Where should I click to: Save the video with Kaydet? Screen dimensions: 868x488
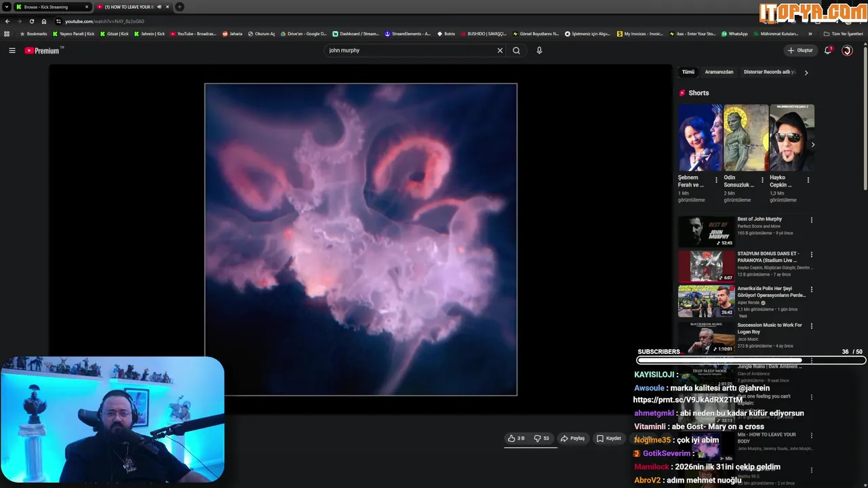click(x=609, y=439)
